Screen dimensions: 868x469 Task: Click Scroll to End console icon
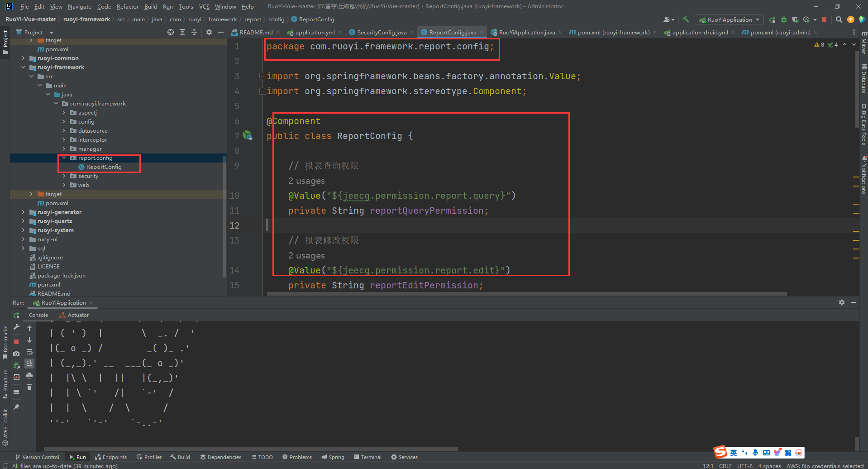(29, 364)
